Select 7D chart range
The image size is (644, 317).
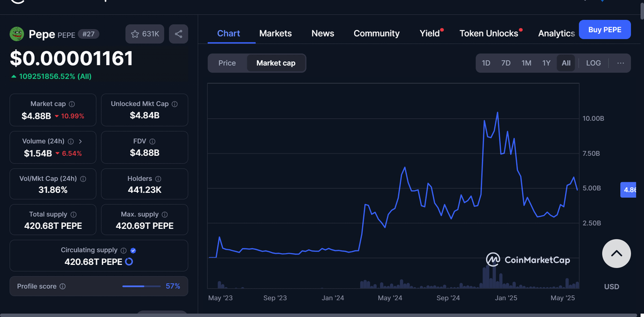(506, 63)
